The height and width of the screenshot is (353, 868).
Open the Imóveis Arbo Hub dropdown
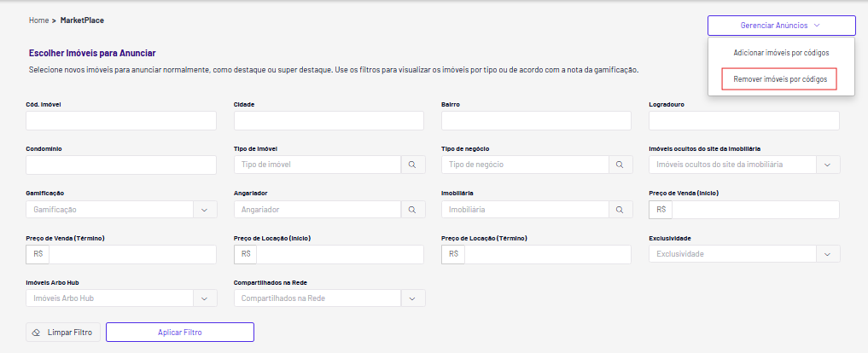121,298
